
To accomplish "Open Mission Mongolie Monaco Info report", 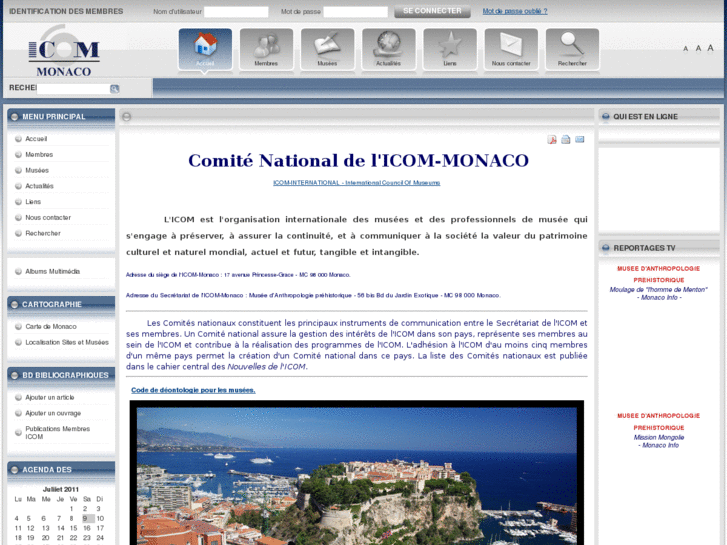I will tap(659, 441).
